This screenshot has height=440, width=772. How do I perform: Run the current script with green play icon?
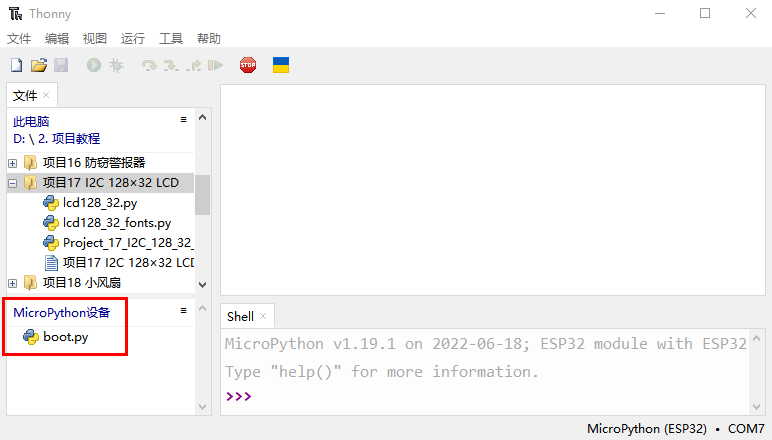93,65
